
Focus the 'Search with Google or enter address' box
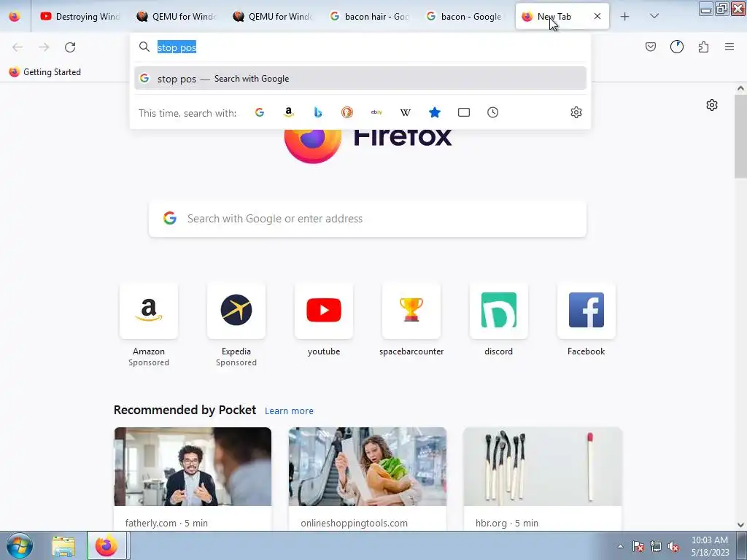(368, 219)
